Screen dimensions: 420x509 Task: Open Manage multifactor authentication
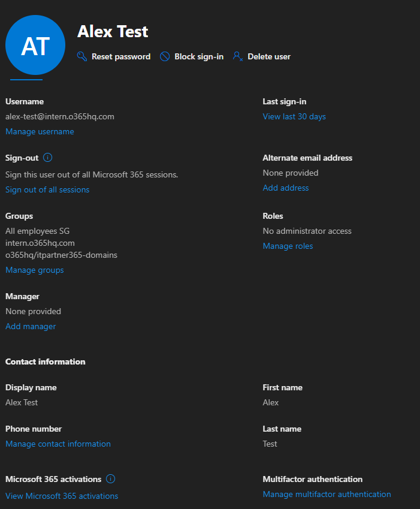(x=327, y=494)
